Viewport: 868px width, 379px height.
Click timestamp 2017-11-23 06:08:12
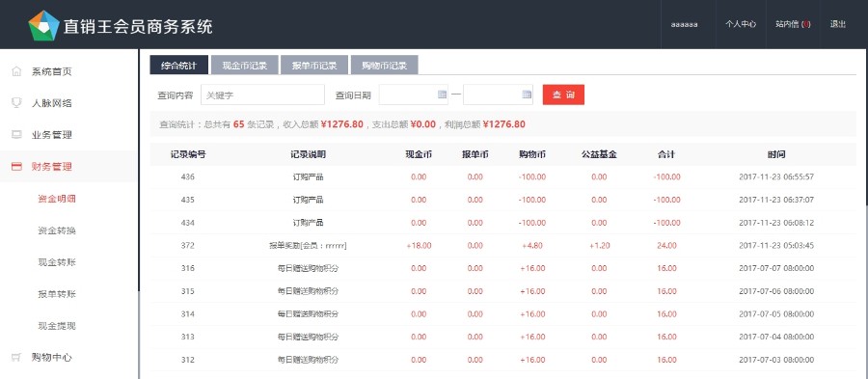click(x=776, y=223)
